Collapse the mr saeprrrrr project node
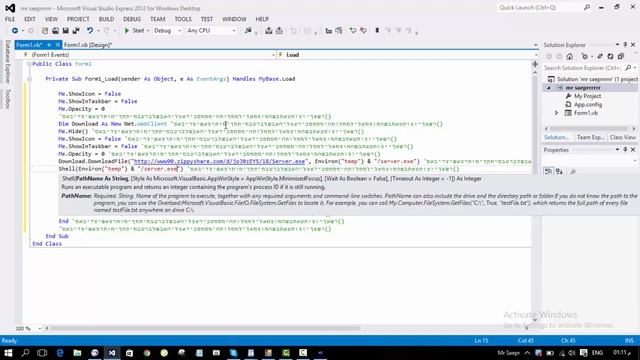This screenshot has width=640, height=360. tap(549, 88)
